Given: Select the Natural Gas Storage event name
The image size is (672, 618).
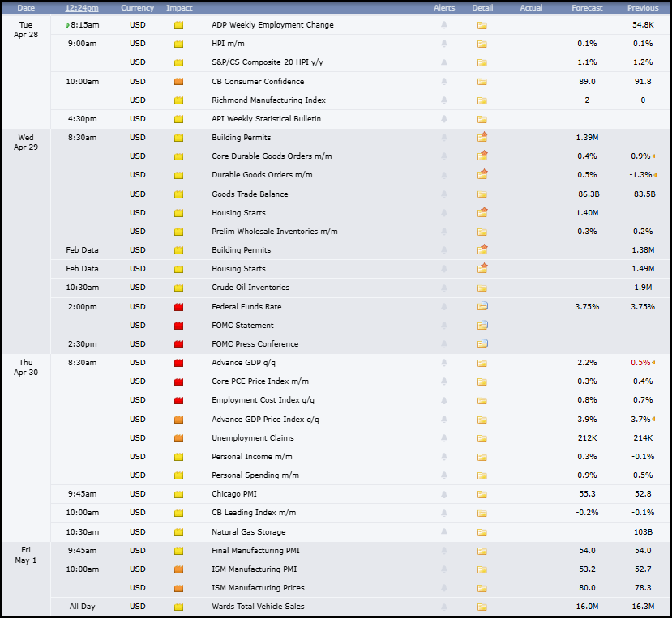Looking at the screenshot, I should pyautogui.click(x=249, y=532).
